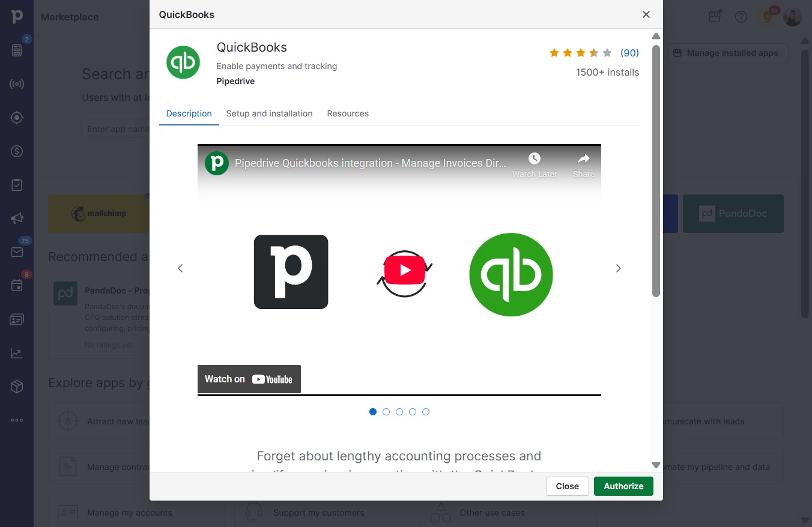Click the Mailchimp app banner
The height and width of the screenshot is (527, 812).
pos(98,214)
